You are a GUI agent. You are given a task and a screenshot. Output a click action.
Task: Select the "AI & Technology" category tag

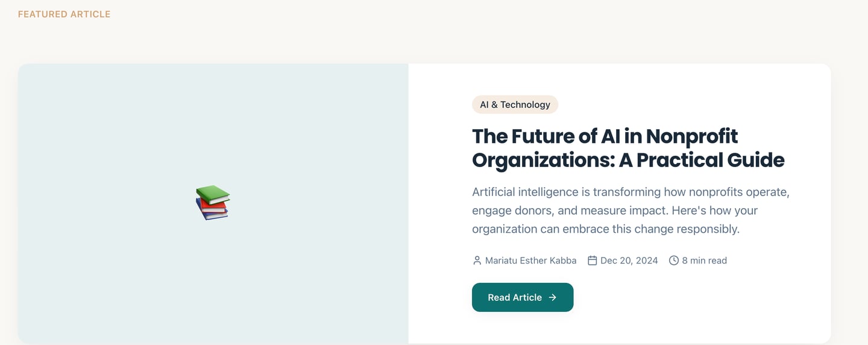click(x=515, y=104)
